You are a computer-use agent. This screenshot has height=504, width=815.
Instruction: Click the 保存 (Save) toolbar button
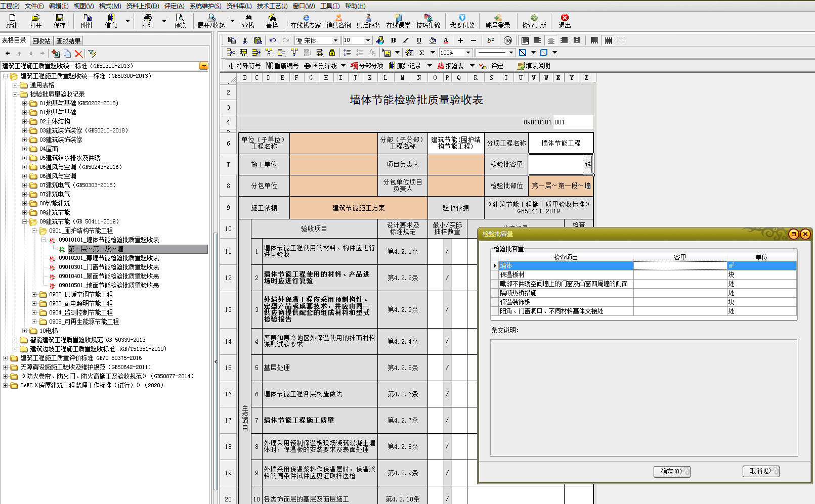(60, 21)
